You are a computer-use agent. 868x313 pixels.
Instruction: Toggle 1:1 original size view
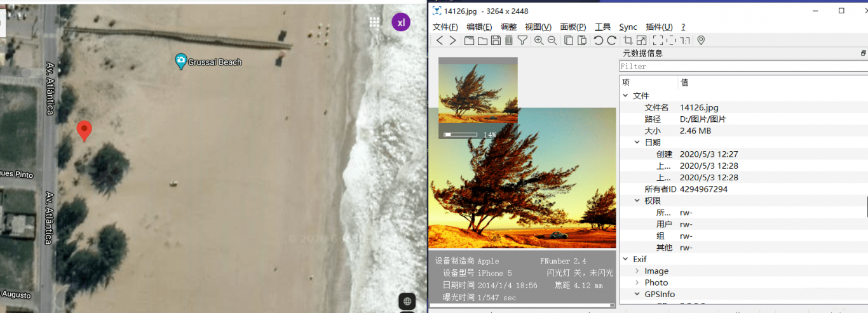(685, 41)
